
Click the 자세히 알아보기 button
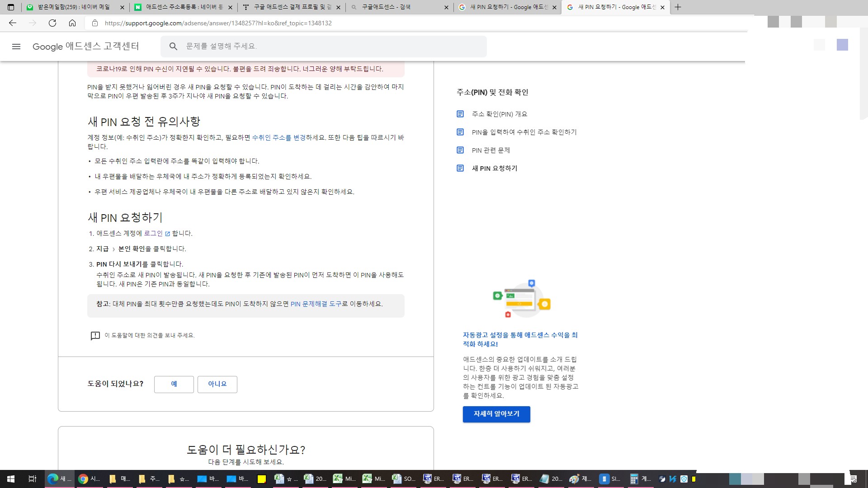coord(496,414)
